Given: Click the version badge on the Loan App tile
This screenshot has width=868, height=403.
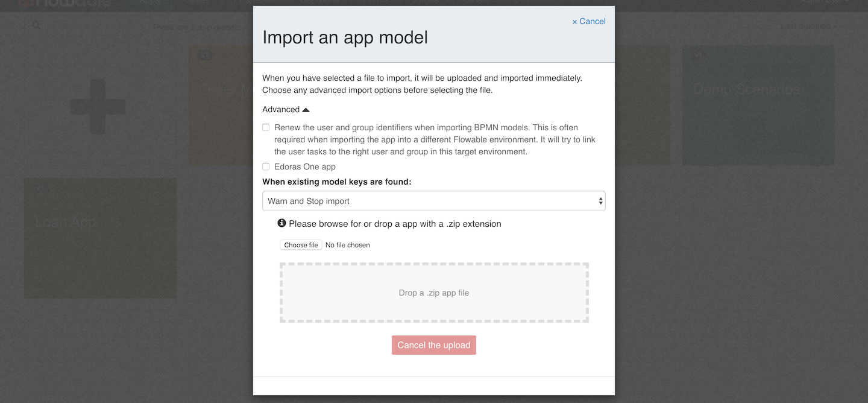Looking at the screenshot, I should tap(40, 188).
